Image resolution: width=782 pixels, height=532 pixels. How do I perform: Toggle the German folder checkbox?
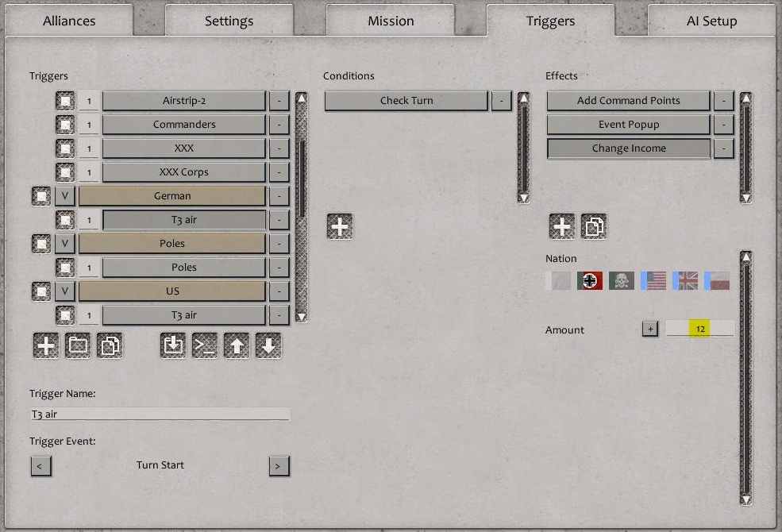pos(41,196)
